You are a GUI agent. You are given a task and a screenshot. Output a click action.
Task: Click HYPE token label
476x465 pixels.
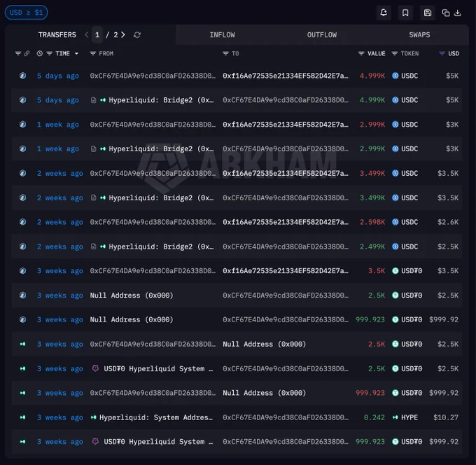point(409,417)
